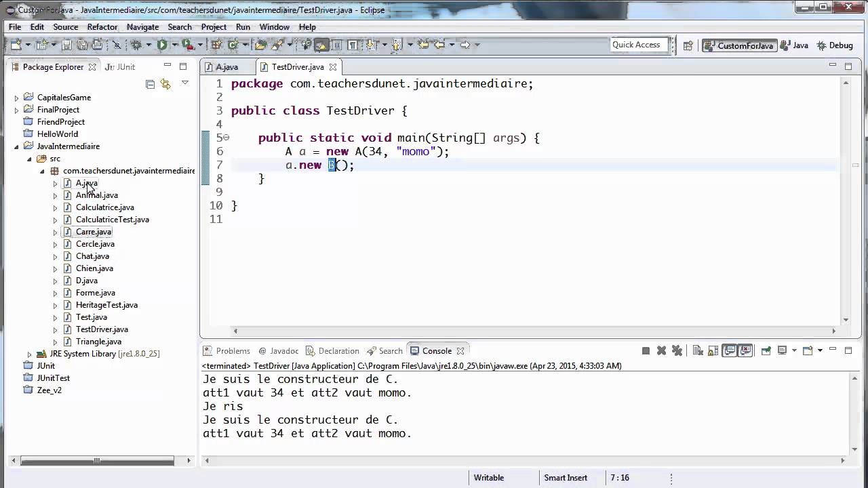The image size is (868, 488).
Task: Toggle Block Selection Mode
Action: [336, 45]
